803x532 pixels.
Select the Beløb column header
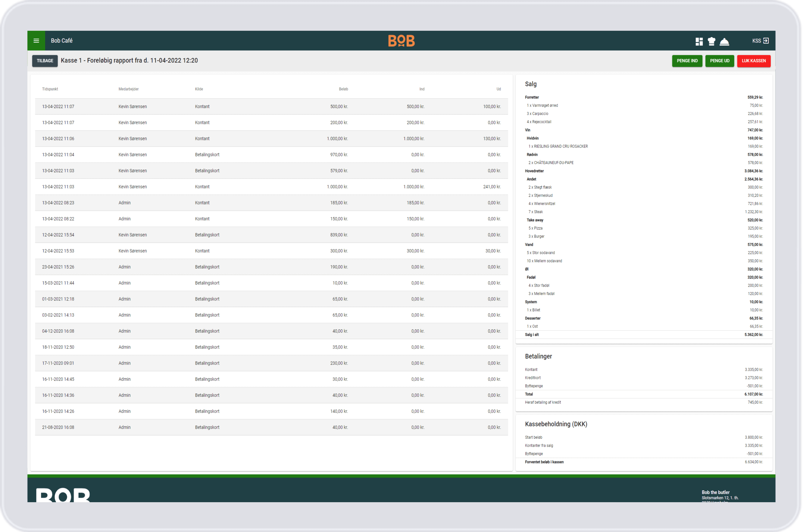tap(343, 89)
